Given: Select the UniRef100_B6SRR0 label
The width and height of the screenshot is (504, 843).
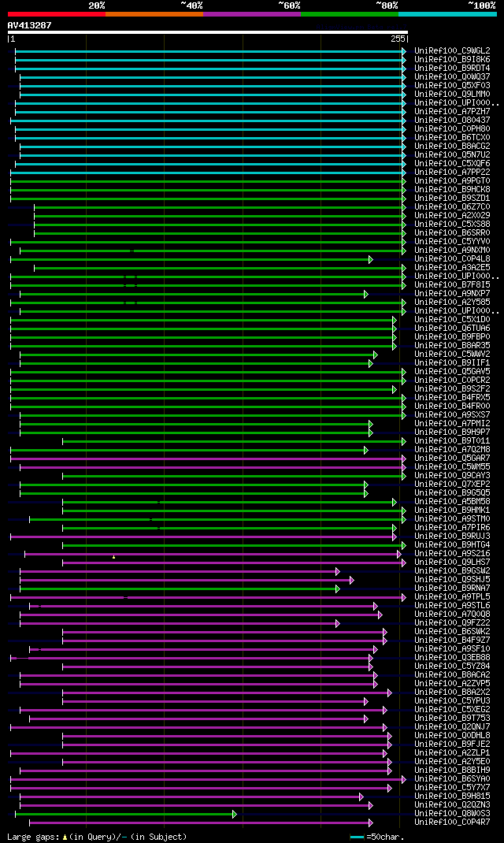Looking at the screenshot, I should click(452, 232).
